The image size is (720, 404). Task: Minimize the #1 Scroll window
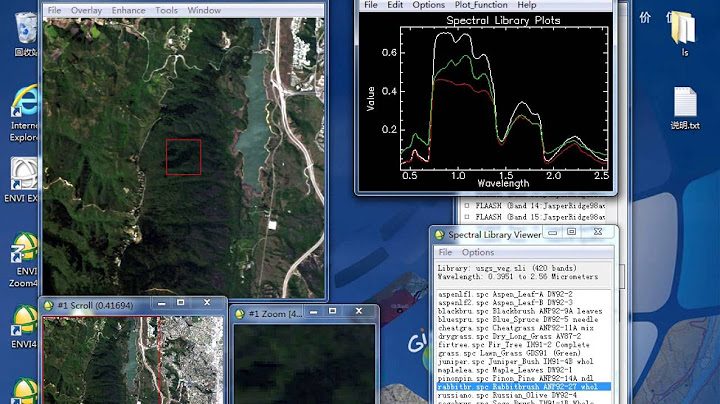coord(162,303)
